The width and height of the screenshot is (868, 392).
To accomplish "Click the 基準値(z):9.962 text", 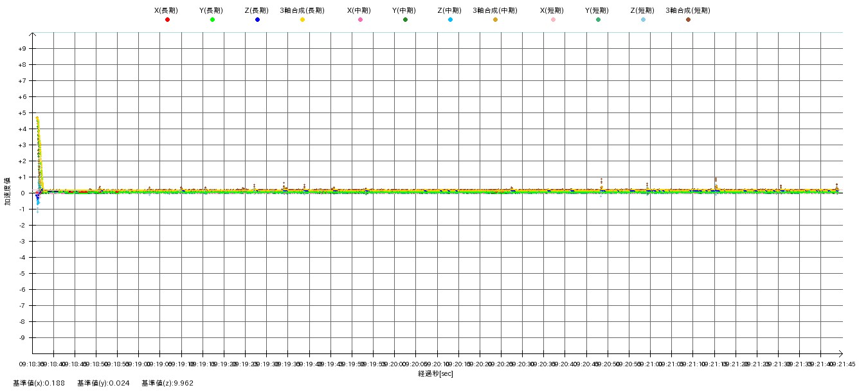I will [x=167, y=383].
